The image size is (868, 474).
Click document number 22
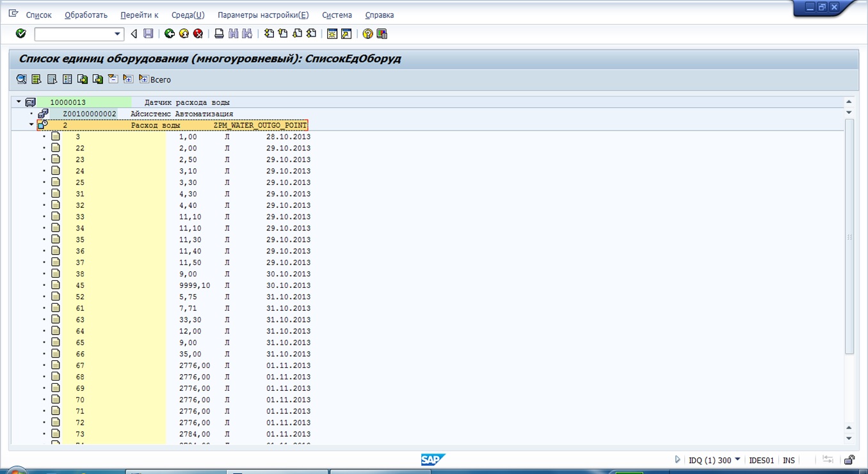click(80, 148)
